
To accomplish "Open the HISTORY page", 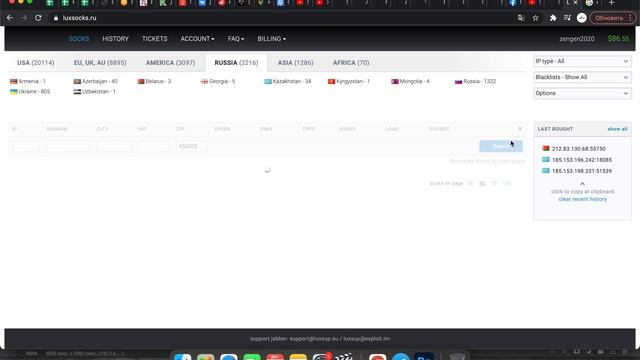I will coord(116,39).
